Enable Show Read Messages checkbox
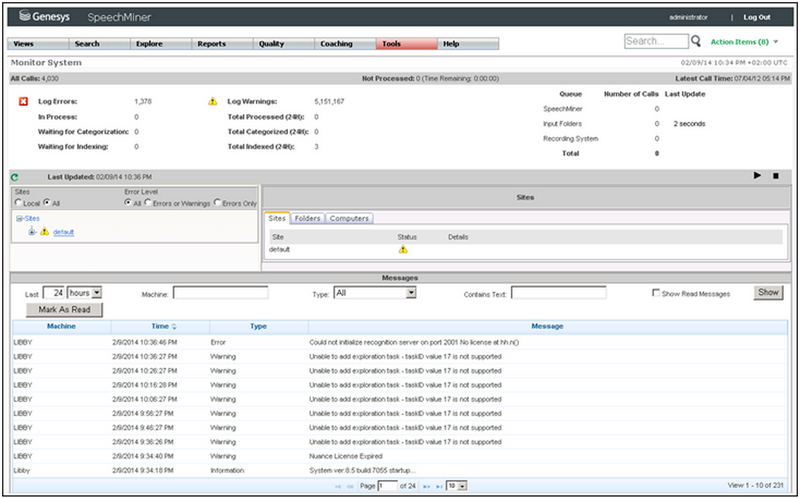This screenshot has height=498, width=800. tap(655, 293)
